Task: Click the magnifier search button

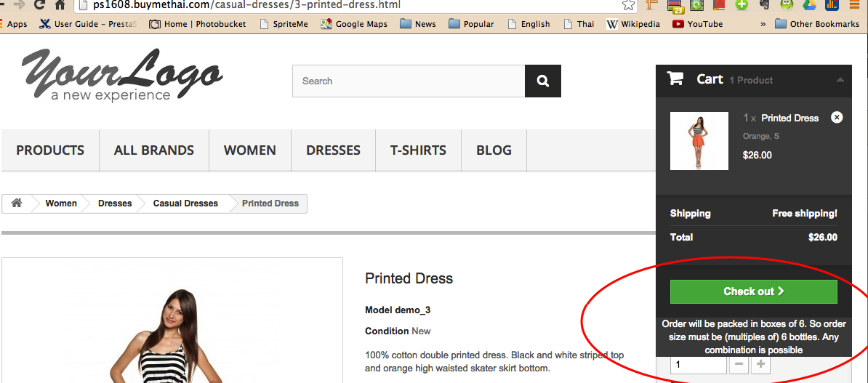Action: point(542,81)
